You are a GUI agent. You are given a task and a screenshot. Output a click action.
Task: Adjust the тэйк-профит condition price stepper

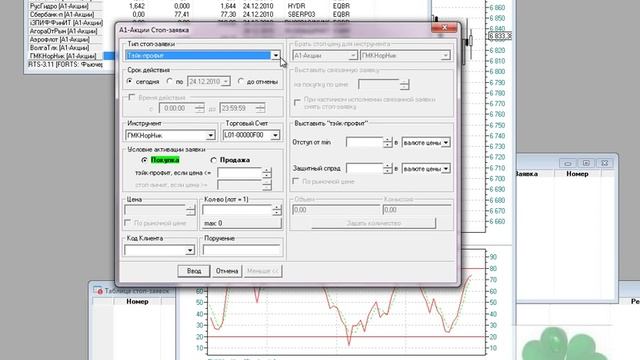[267, 173]
